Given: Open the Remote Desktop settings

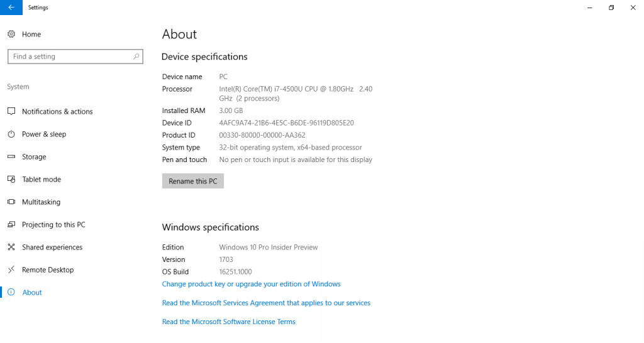Looking at the screenshot, I should tap(48, 269).
